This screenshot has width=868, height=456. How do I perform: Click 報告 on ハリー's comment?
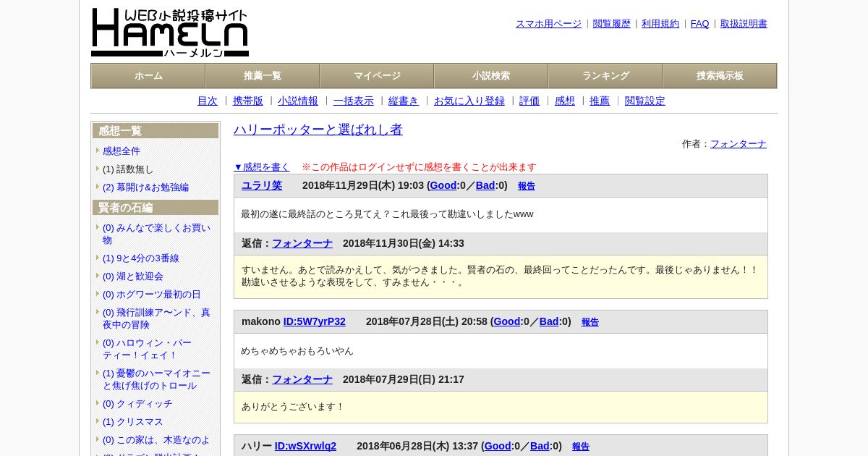tap(581, 447)
